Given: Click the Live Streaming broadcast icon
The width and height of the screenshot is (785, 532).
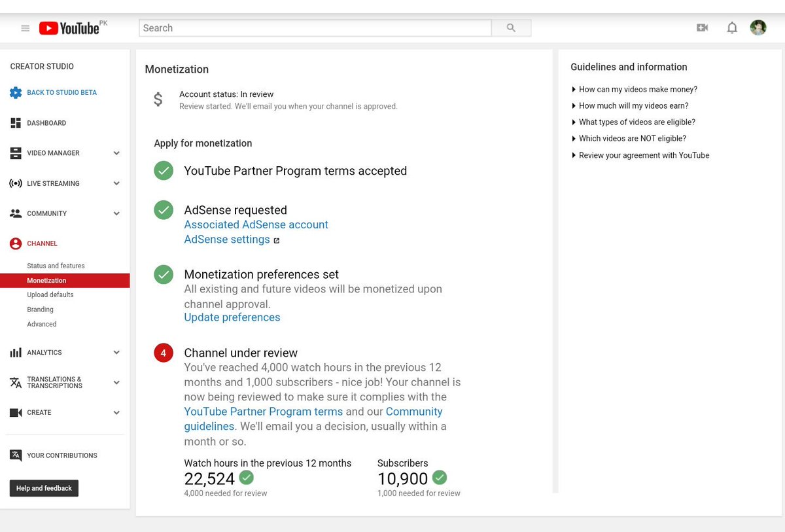Looking at the screenshot, I should [16, 183].
